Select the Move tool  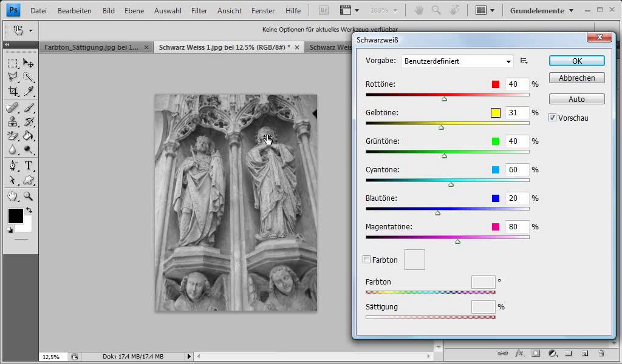(x=28, y=63)
